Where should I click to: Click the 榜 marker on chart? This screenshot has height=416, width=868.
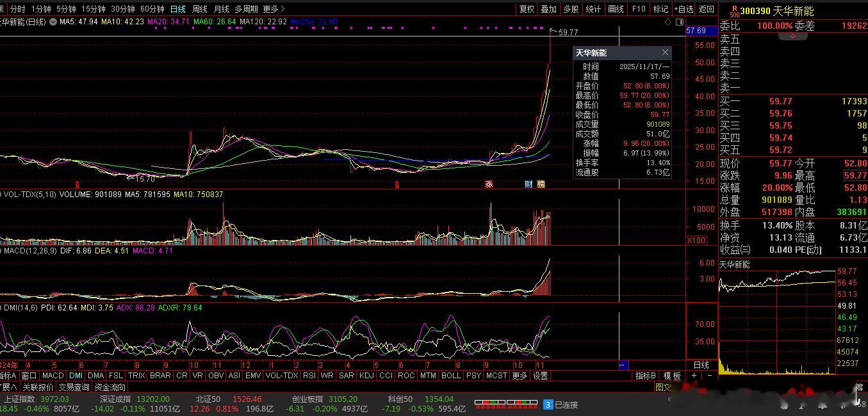point(541,184)
